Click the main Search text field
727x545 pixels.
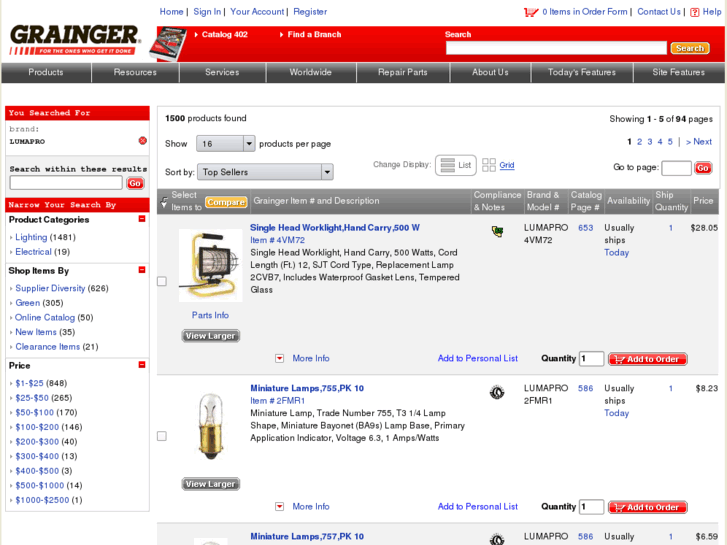(556, 48)
